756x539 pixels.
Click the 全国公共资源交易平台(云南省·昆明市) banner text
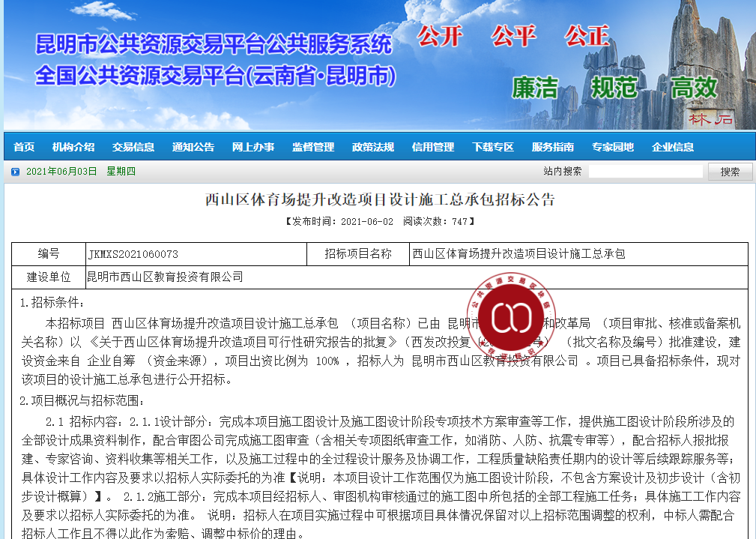[x=216, y=76]
